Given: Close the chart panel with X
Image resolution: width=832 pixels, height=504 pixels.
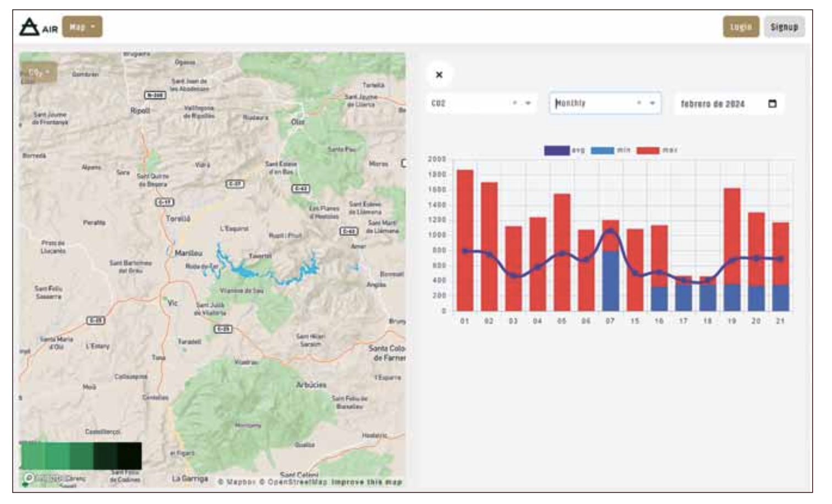Looking at the screenshot, I should (x=439, y=75).
